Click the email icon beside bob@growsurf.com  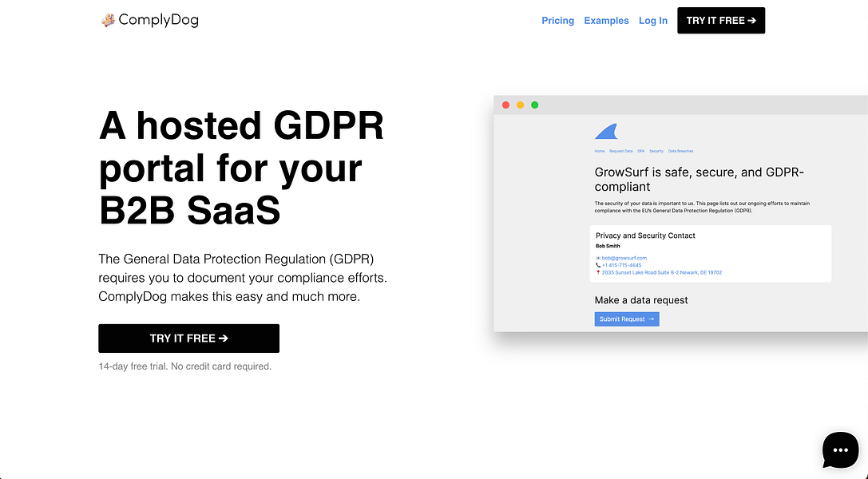coord(598,259)
